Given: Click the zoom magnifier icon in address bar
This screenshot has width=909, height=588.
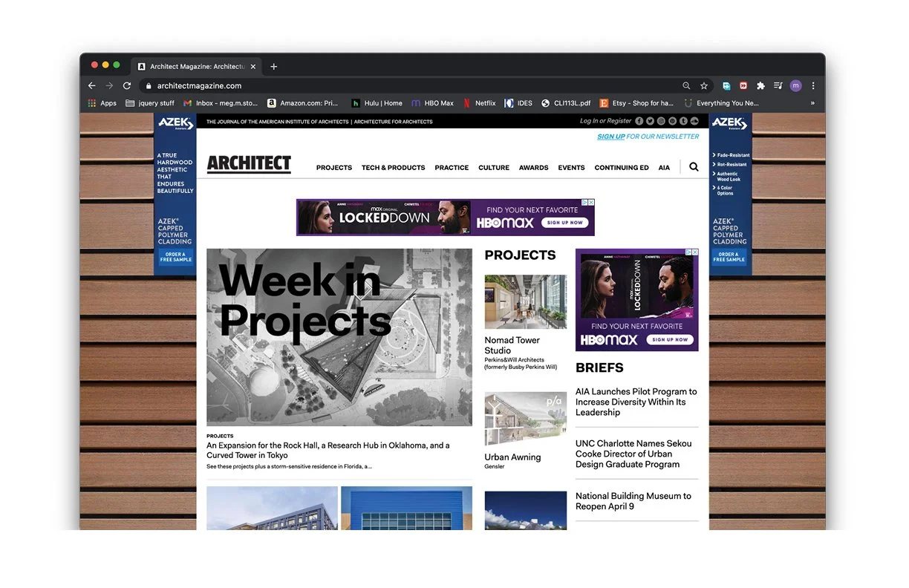Looking at the screenshot, I should pyautogui.click(x=686, y=86).
